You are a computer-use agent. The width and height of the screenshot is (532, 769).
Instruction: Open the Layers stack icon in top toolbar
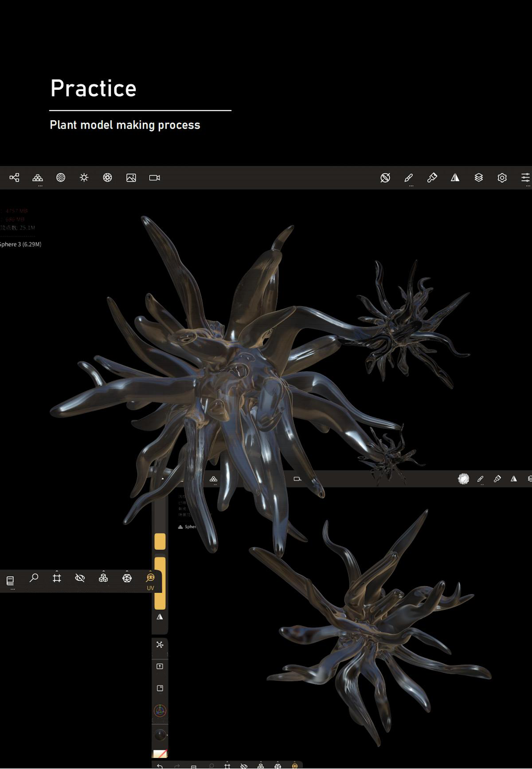pyautogui.click(x=479, y=177)
